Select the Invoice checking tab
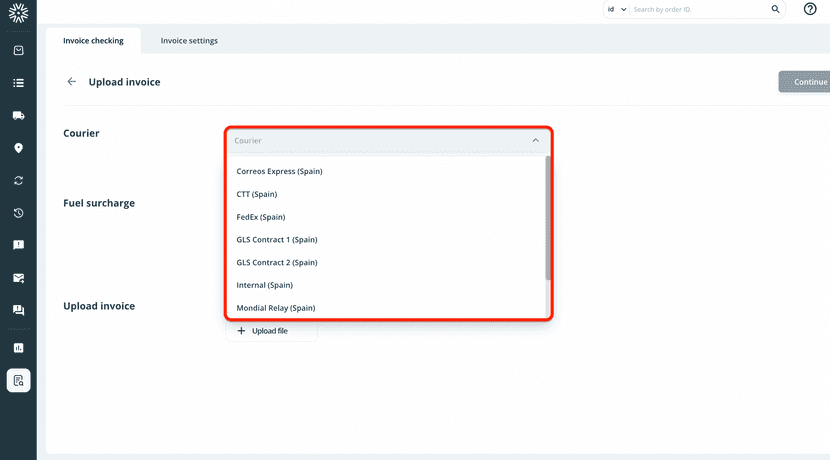Screen dimensions: 830x460 (93, 41)
